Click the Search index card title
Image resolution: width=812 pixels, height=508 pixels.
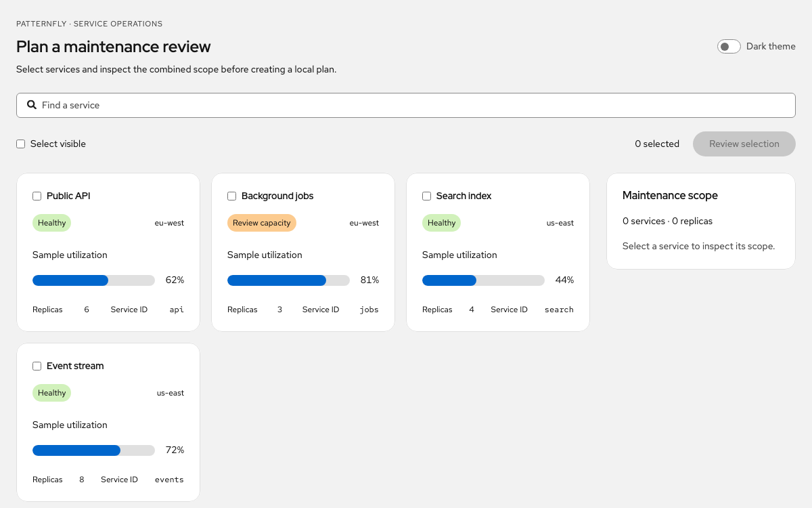point(464,196)
